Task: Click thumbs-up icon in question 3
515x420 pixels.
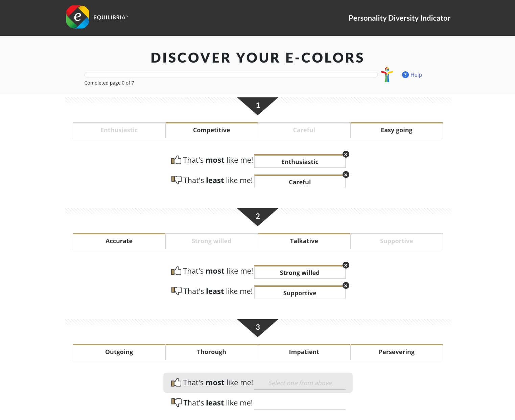Action: click(x=176, y=382)
